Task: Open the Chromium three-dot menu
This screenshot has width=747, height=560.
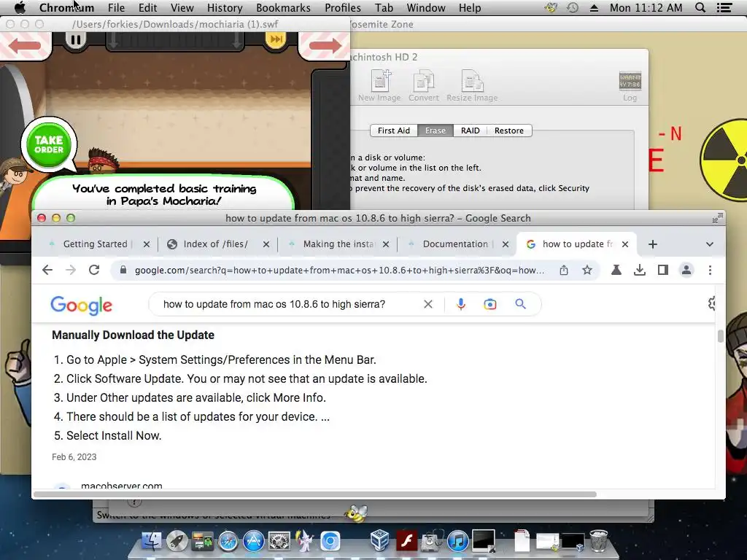Action: 710,270
